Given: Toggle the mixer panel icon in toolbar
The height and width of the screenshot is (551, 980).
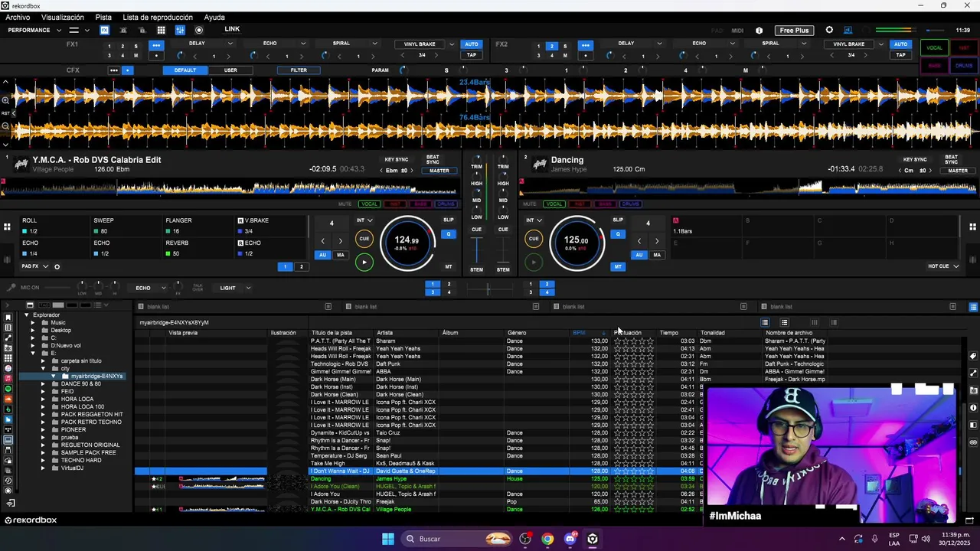Looking at the screenshot, I should click(180, 31).
